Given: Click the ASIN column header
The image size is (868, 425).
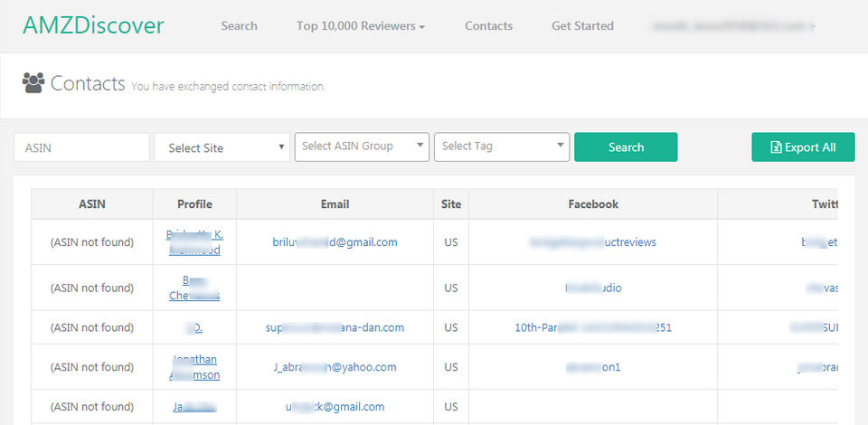Looking at the screenshot, I should [92, 204].
